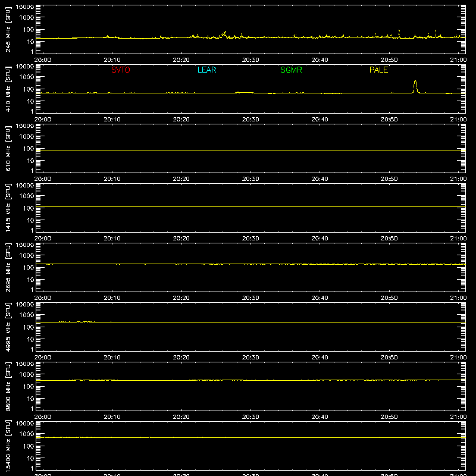
Task: Click 21:00 label under the 245 MHz plot
Action: tap(458, 60)
